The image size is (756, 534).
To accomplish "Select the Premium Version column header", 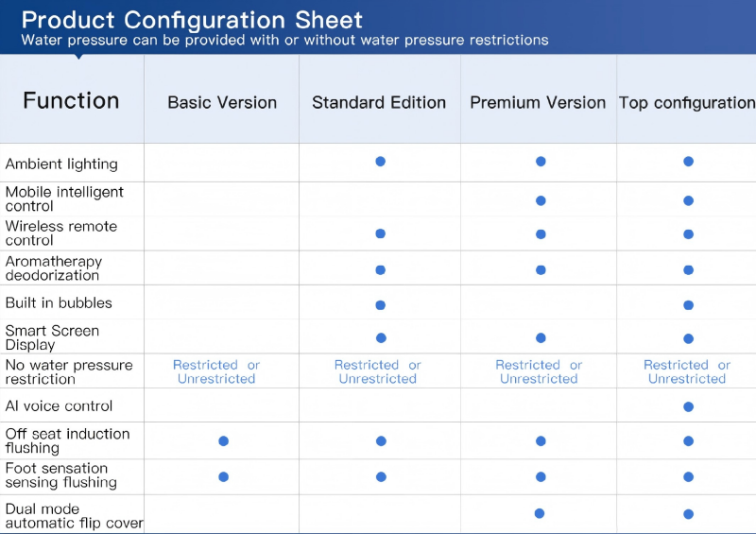I will pyautogui.click(x=538, y=102).
